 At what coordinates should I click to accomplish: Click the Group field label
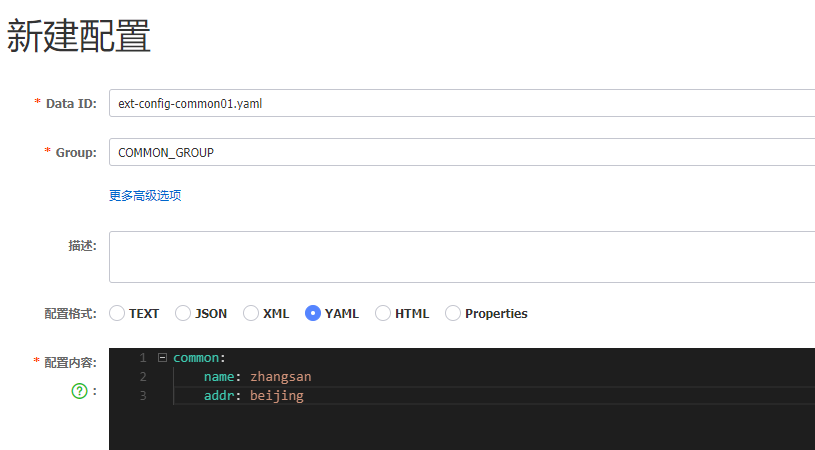tap(76, 152)
